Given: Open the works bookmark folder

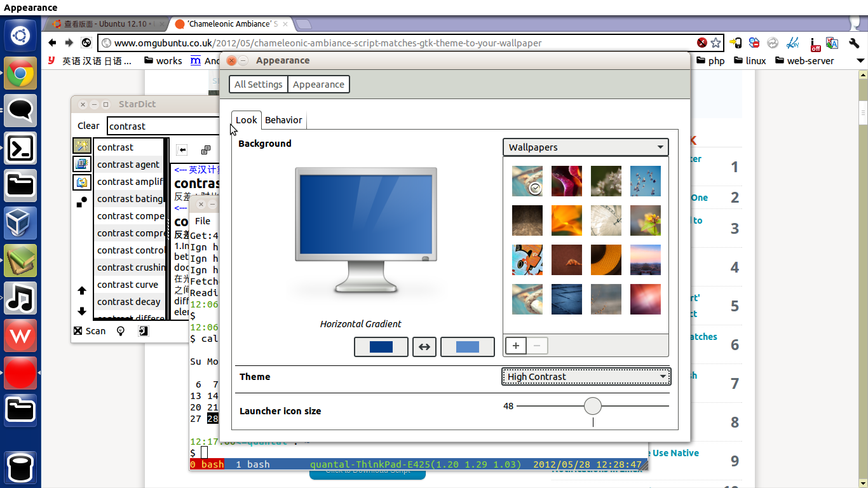Looking at the screenshot, I should tap(163, 61).
